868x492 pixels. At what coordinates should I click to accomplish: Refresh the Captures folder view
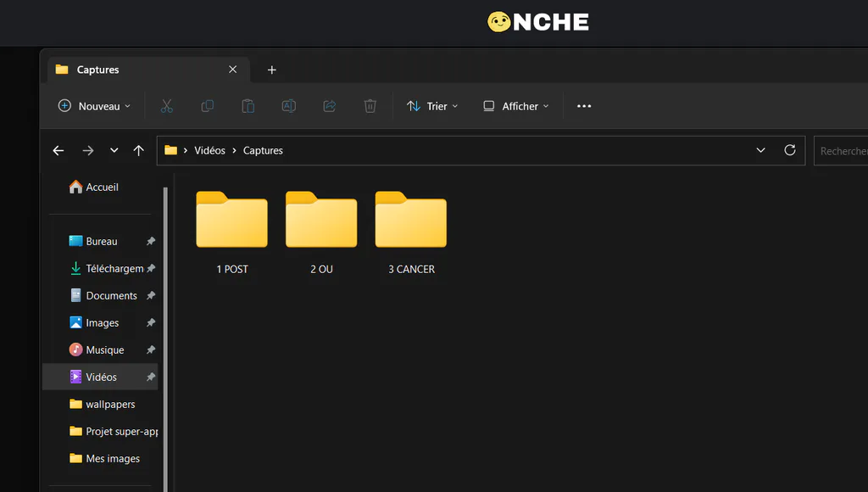790,150
